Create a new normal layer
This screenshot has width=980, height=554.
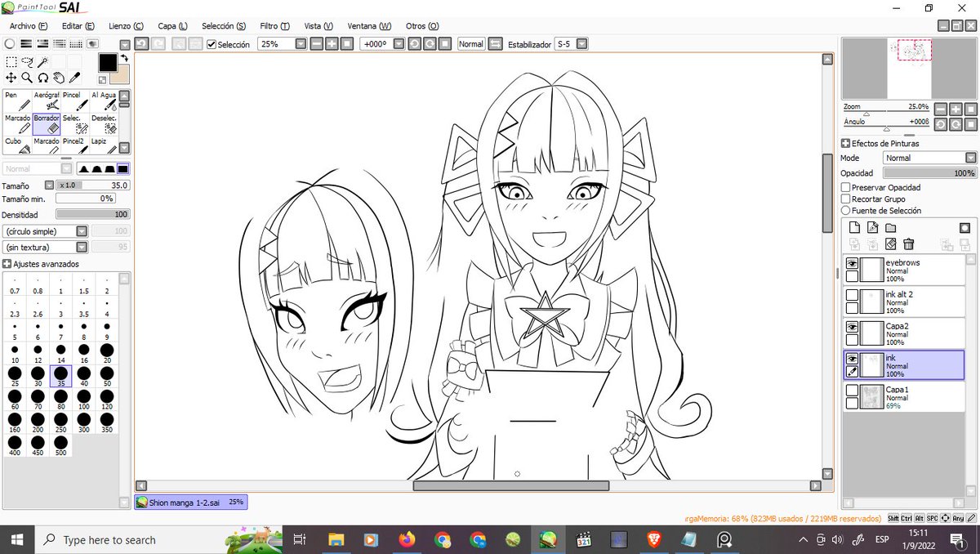[855, 227]
